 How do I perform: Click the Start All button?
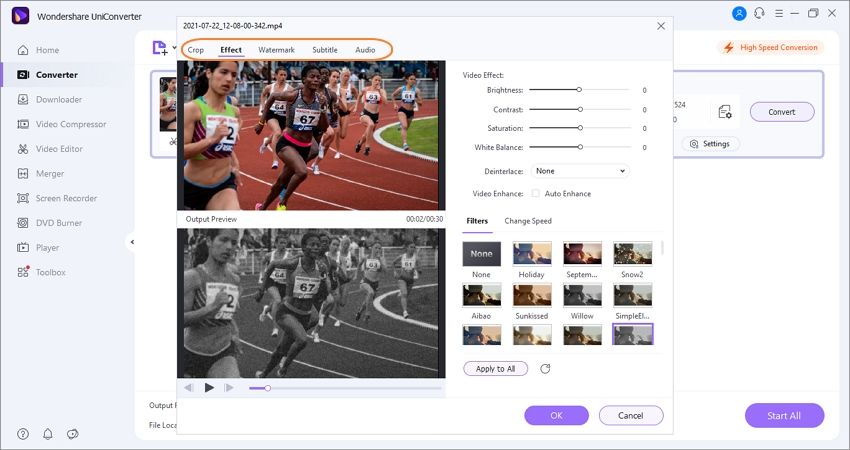point(784,416)
